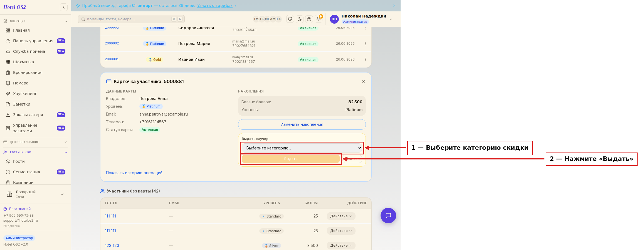Viewport: 644px width, 250px height.
Task: Open Действие dropdown for 25-point first guest
Action: pyautogui.click(x=341, y=216)
